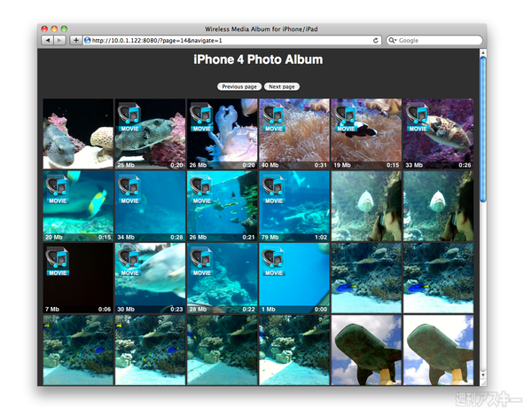Focus the URL address field
The image size is (532, 417).
pos(232,40)
